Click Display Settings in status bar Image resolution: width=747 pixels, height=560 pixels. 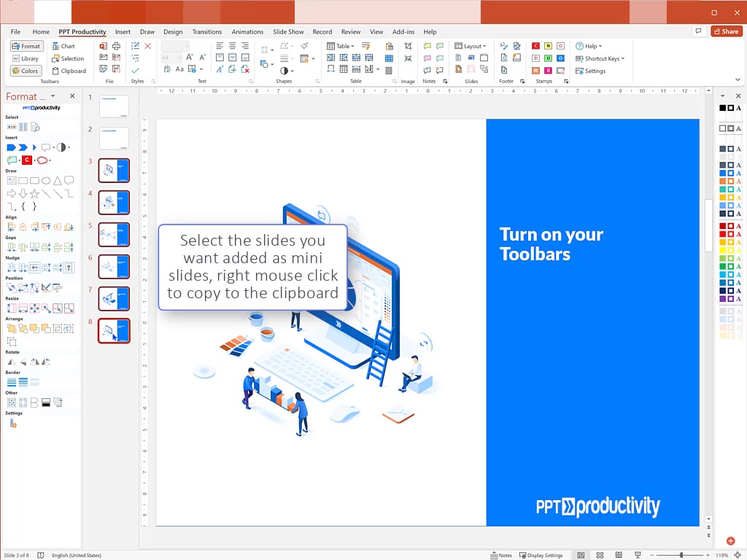click(541, 555)
